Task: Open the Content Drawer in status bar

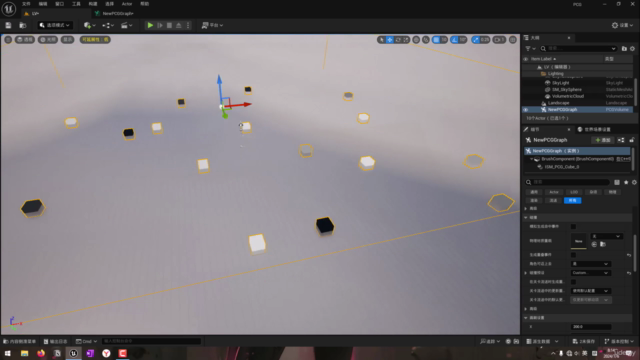Action: click(20, 341)
